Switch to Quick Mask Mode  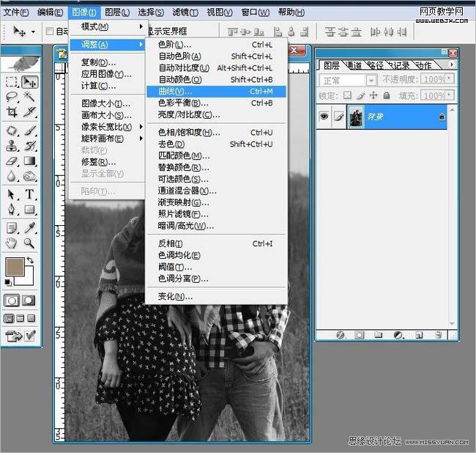29,301
